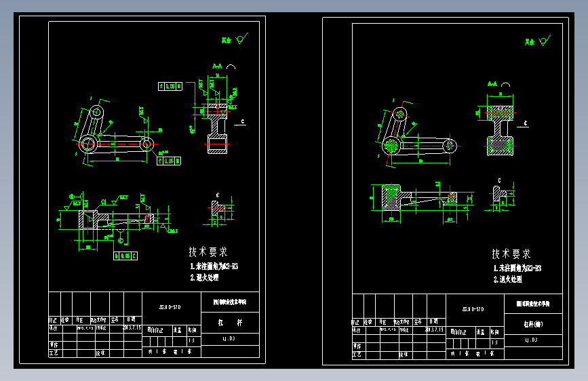The image size is (588, 381).
Task: Click the 1:1 scale cell in left title block
Action: pos(192,341)
